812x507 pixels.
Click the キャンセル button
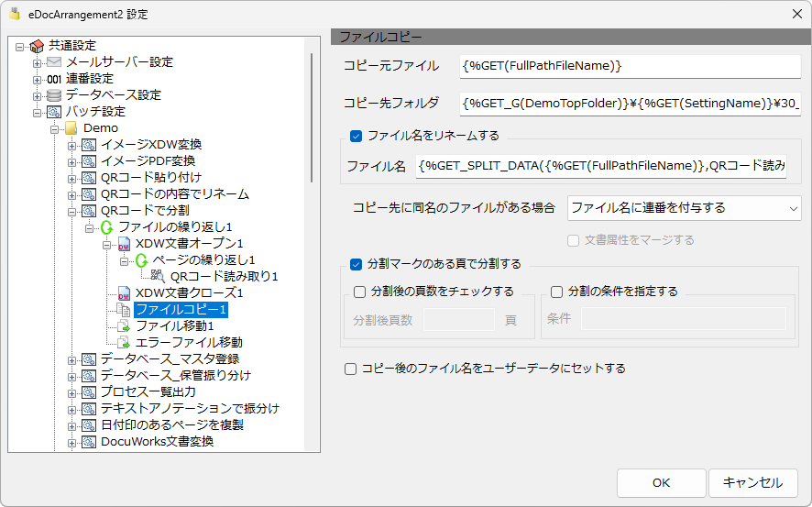pyautogui.click(x=753, y=483)
